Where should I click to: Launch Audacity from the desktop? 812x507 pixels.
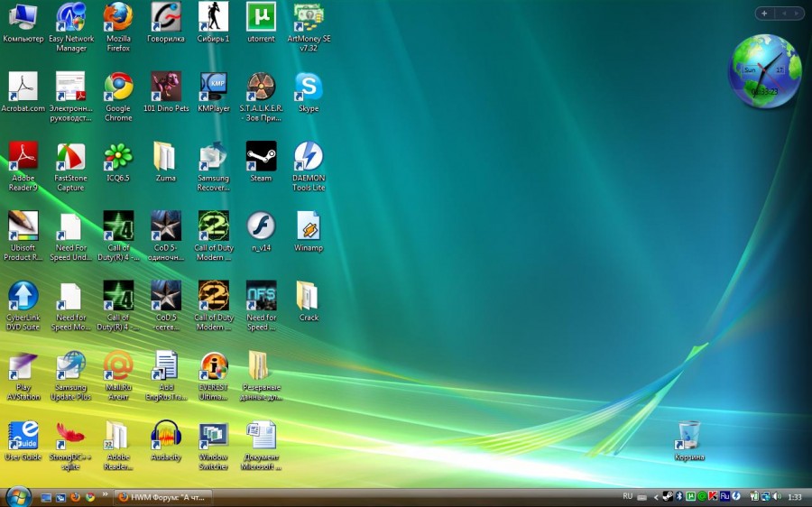(166, 441)
